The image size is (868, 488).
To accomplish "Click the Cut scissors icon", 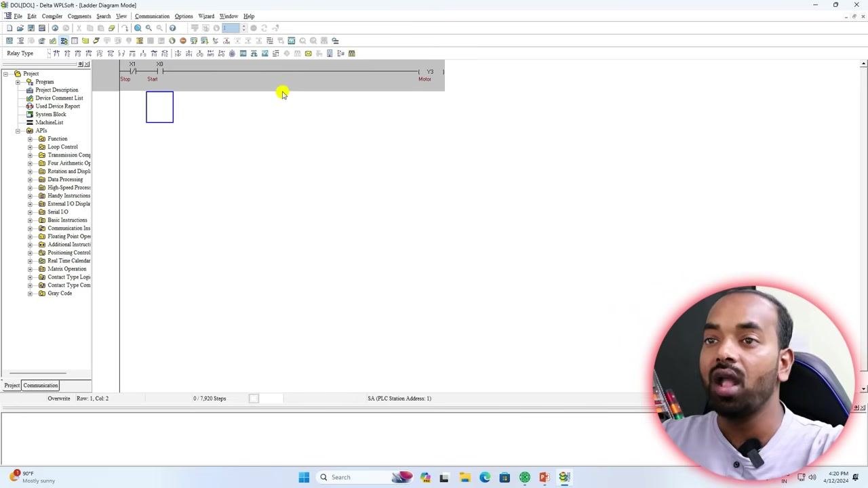I will pyautogui.click(x=79, y=28).
